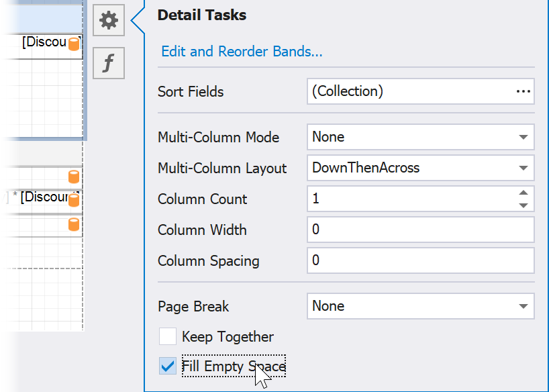Click inside the Column Spacing input field
The image size is (549, 392).
point(403,260)
